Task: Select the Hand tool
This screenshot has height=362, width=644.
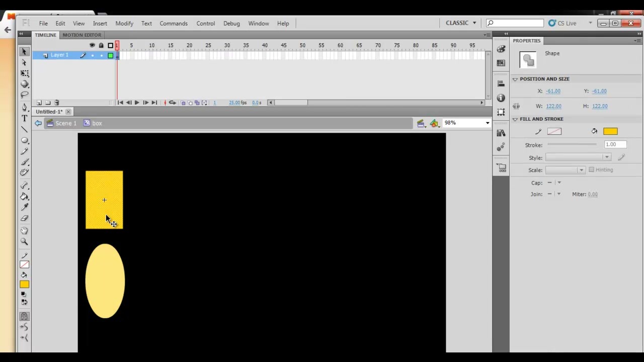Action: [24, 230]
